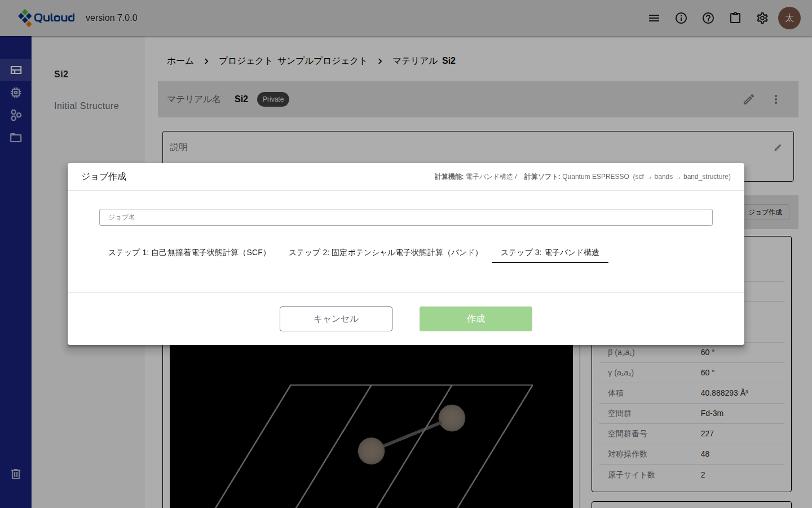Click the 計算機能: 電子バンド構造 text
The image size is (812, 508).
pyautogui.click(x=475, y=177)
